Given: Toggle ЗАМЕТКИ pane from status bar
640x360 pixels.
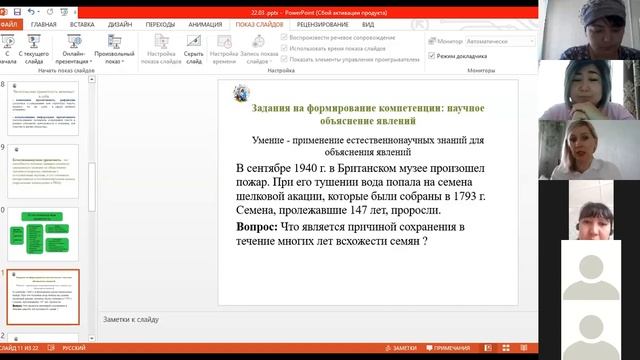Looking at the screenshot, I should pos(401,348).
